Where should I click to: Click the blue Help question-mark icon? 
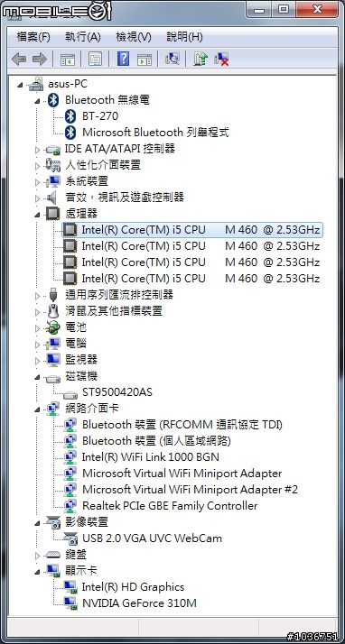pyautogui.click(x=123, y=60)
